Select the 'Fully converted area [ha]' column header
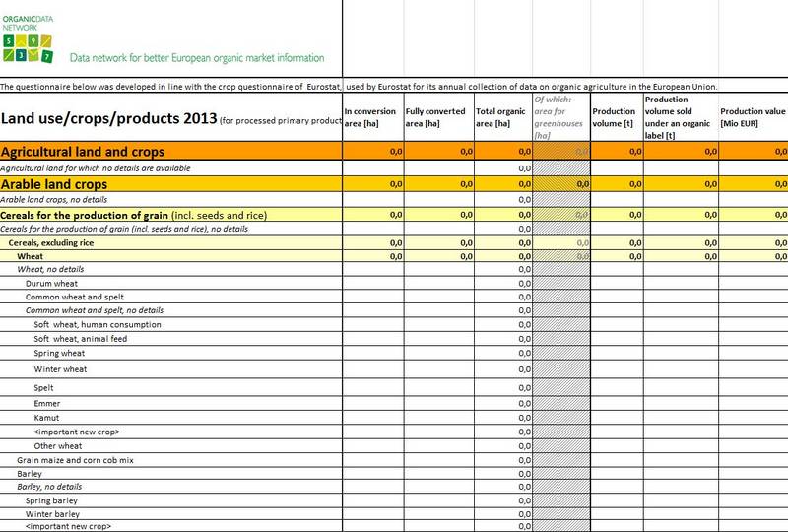The image size is (788, 532). click(438, 117)
